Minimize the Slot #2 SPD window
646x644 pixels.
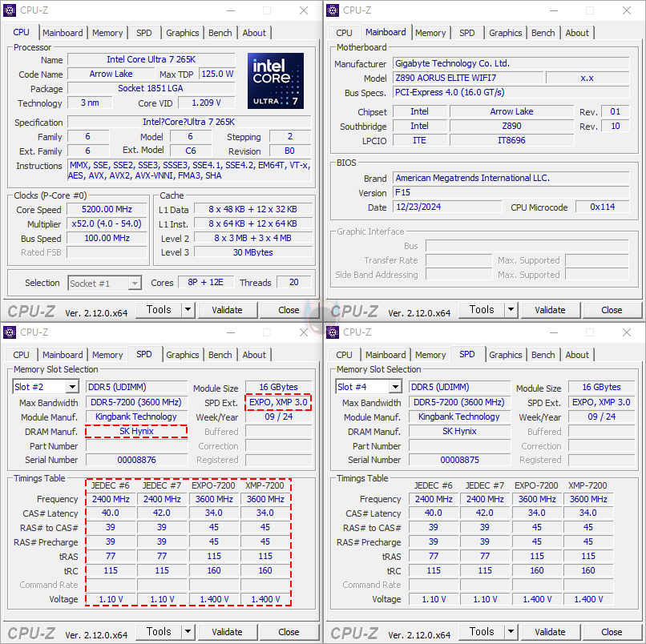click(x=231, y=332)
